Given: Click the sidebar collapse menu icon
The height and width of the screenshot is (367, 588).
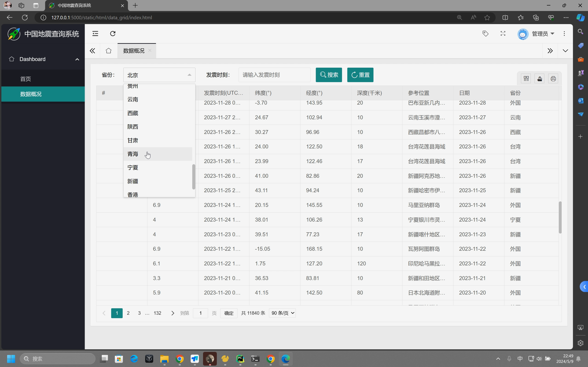Looking at the screenshot, I should point(95,33).
